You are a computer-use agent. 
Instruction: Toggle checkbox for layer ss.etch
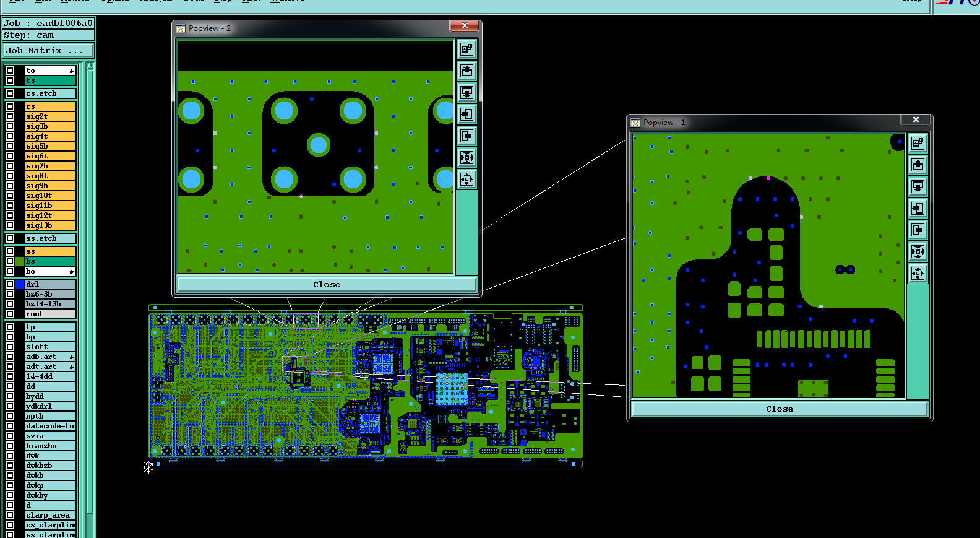tap(10, 238)
